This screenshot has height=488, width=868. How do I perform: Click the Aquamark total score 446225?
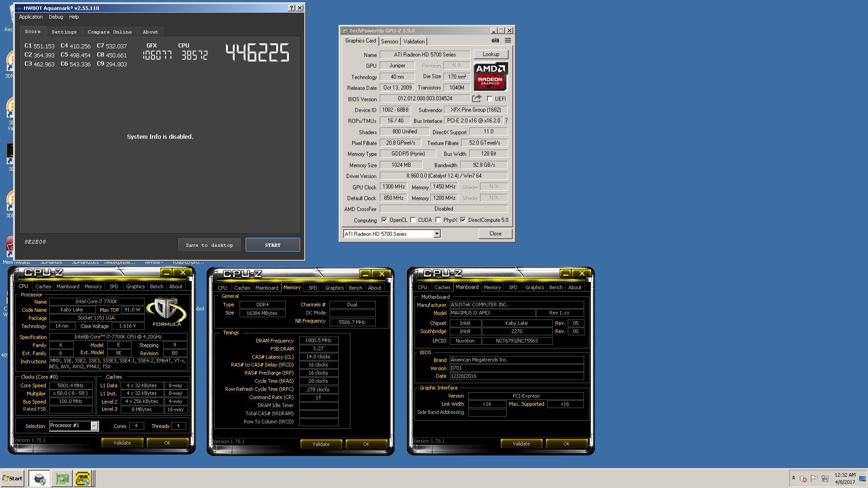pyautogui.click(x=257, y=52)
